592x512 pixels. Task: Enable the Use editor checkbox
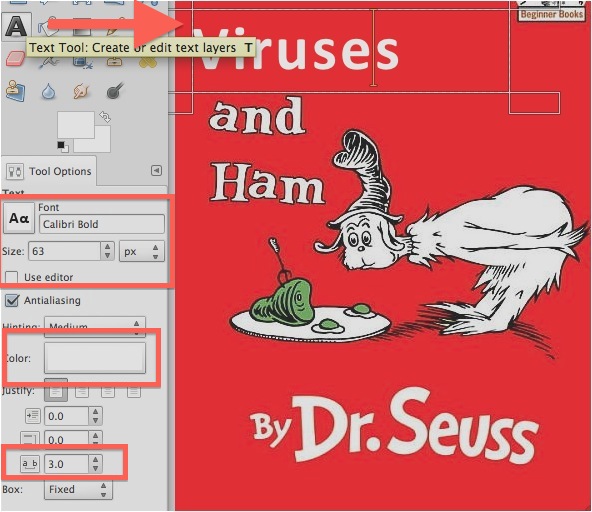click(11, 278)
